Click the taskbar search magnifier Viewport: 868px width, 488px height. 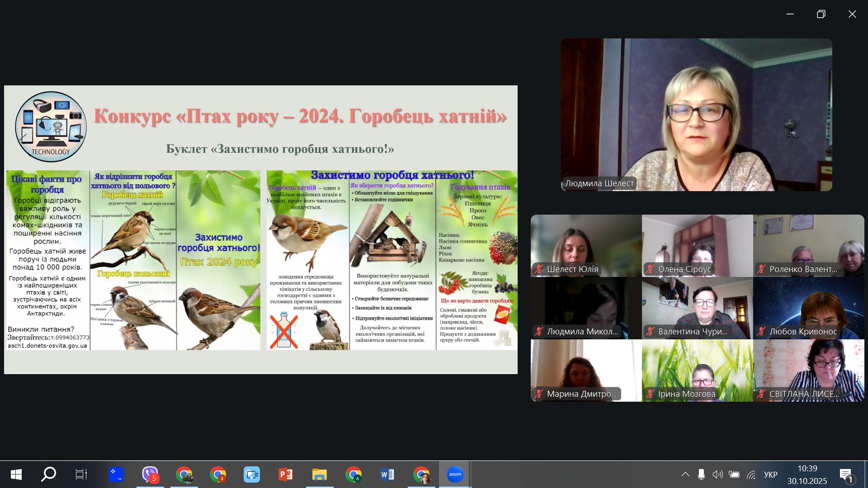[x=48, y=474]
